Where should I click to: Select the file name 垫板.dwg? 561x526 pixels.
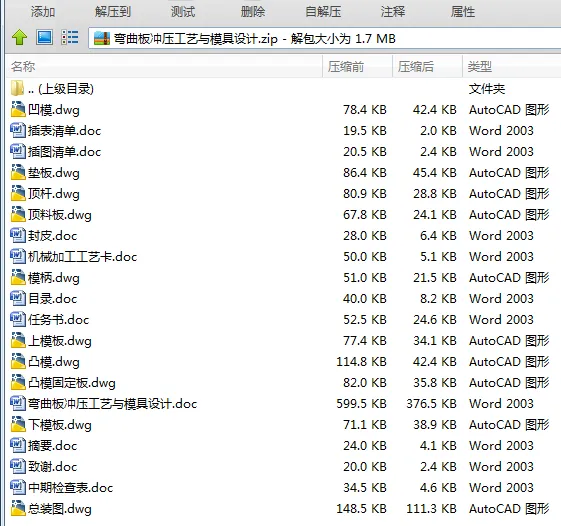[x=54, y=173]
